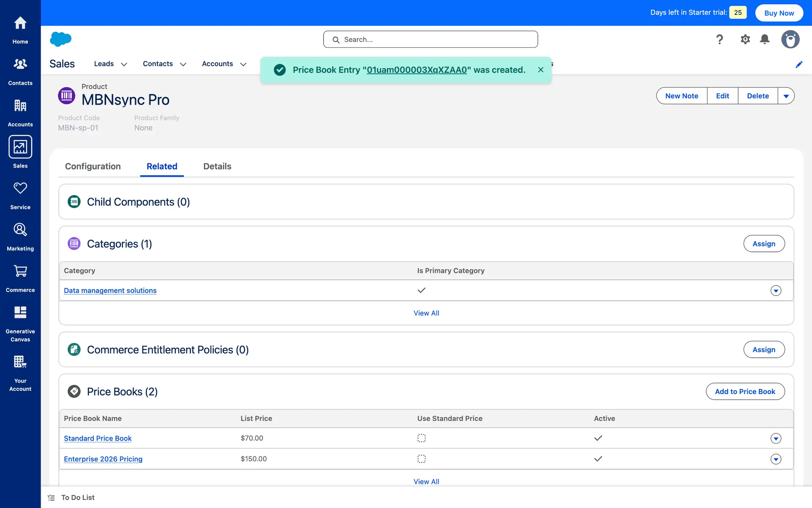812x508 pixels.
Task: Switch to the Configuration tab
Action: (93, 166)
